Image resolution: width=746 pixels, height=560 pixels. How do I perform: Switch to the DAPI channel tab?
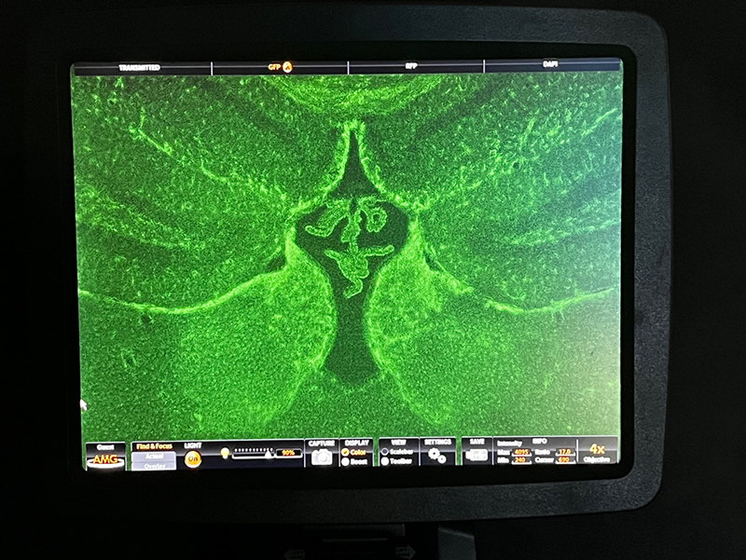[550, 67]
